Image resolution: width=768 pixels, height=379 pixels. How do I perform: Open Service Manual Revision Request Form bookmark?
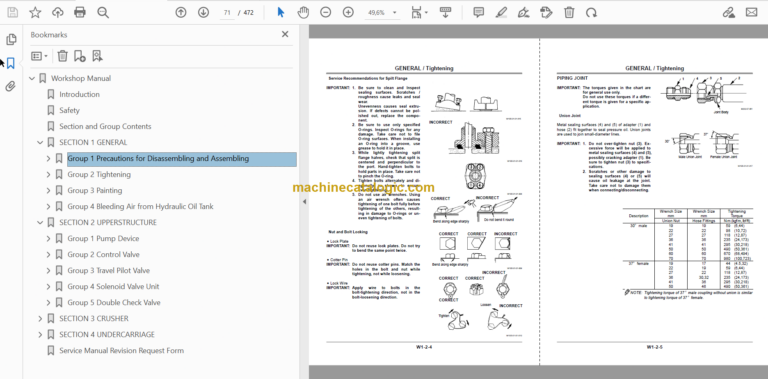[x=121, y=351]
